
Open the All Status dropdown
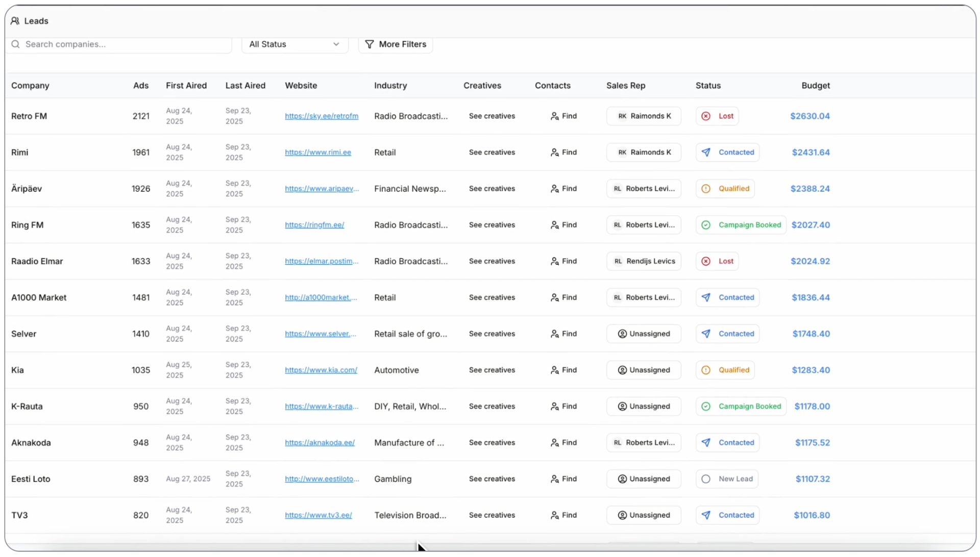295,44
